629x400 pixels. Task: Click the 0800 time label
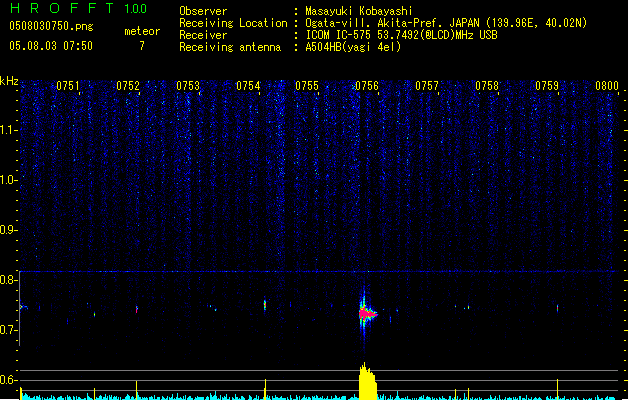click(x=607, y=87)
